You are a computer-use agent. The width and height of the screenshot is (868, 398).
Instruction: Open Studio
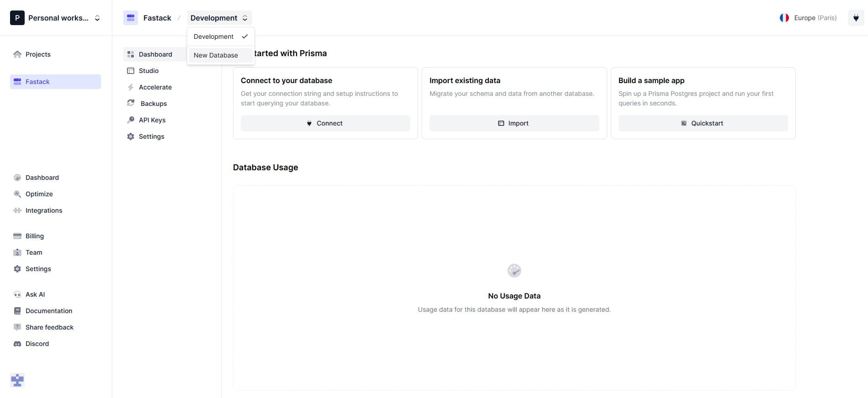coord(148,71)
